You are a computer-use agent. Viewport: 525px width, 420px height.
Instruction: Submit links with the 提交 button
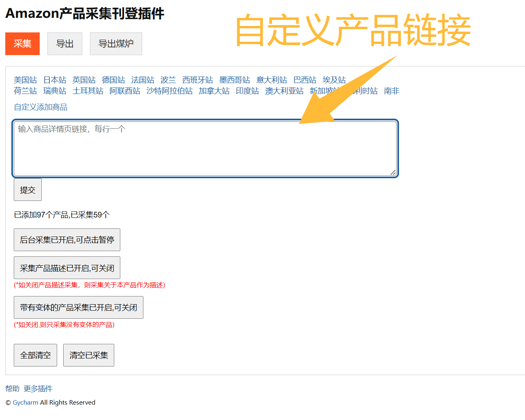click(28, 190)
